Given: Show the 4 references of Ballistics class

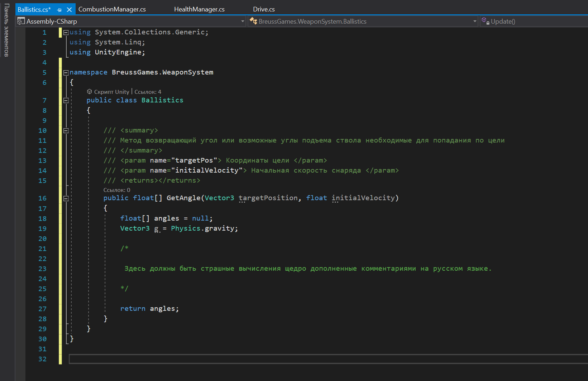Looking at the screenshot, I should click(148, 92).
